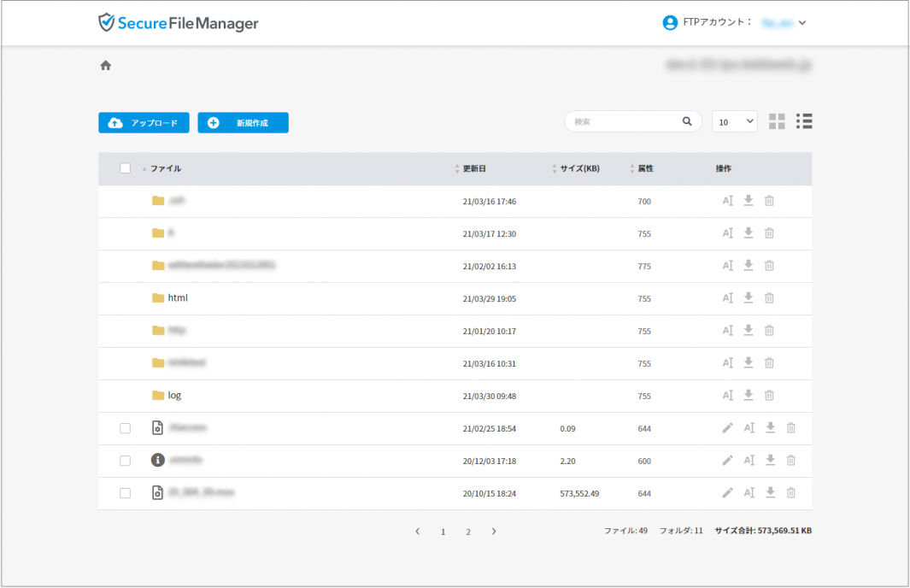Click the アップロード button
The width and height of the screenshot is (910, 588).
tap(144, 123)
